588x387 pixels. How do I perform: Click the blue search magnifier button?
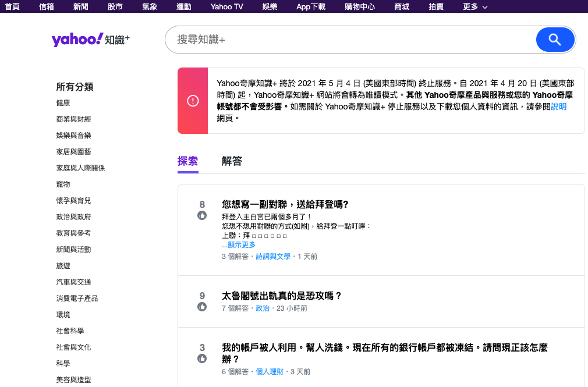coord(555,40)
